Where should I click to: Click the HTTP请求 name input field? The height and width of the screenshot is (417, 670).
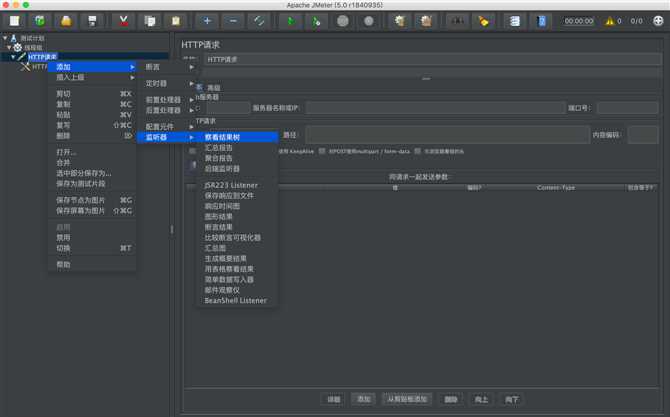(x=433, y=59)
